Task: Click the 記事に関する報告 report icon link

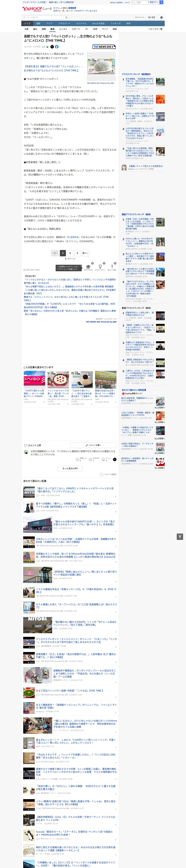Action: [x=32, y=270]
